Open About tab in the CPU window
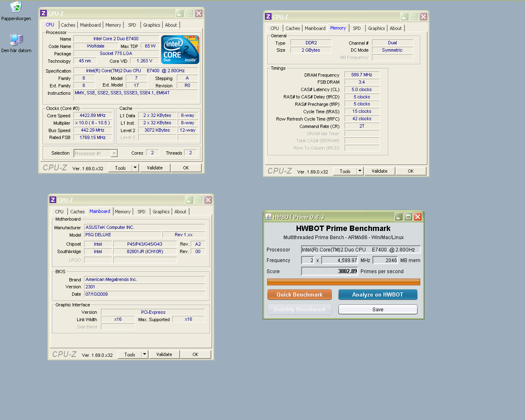Image resolution: width=525 pixels, height=420 pixels. (x=171, y=25)
